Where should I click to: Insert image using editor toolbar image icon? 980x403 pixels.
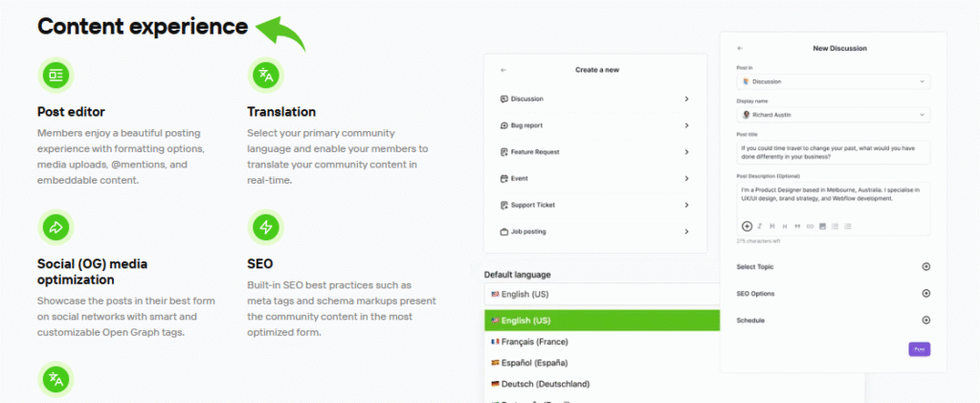point(822,226)
